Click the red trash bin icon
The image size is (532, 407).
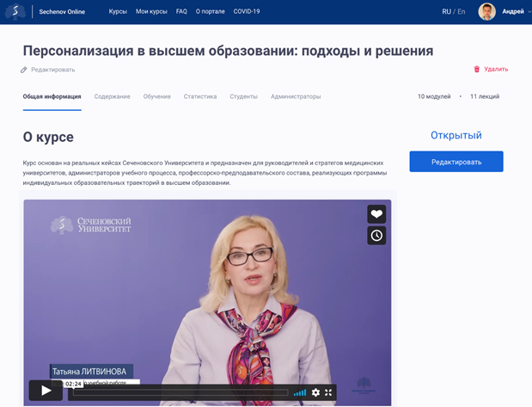click(477, 70)
